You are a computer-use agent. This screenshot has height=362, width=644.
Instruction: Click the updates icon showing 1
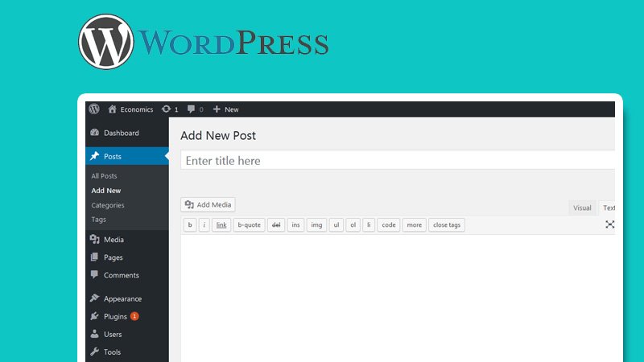(170, 109)
